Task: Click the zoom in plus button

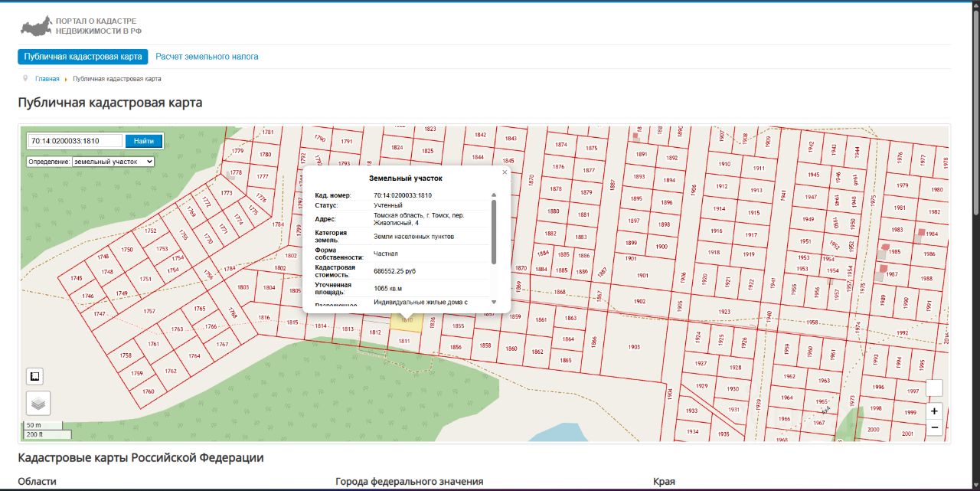Action: 934,411
